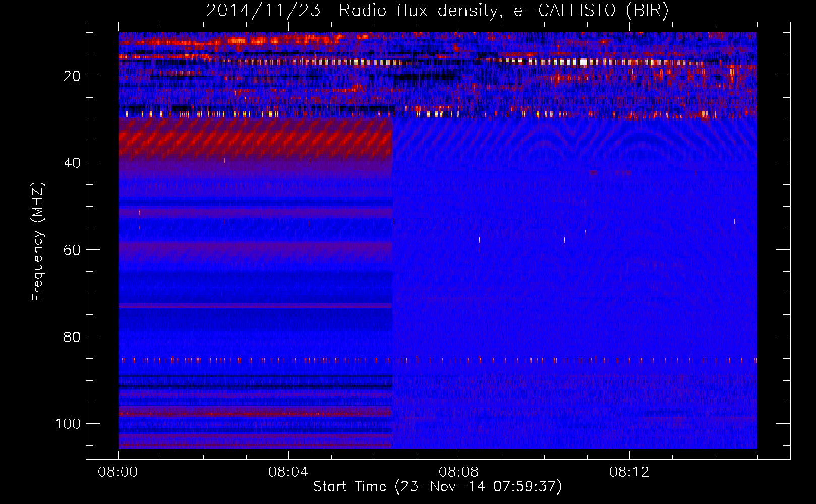Click the 08:12 time tick label
This screenshot has height=504, width=816.
coord(629,472)
